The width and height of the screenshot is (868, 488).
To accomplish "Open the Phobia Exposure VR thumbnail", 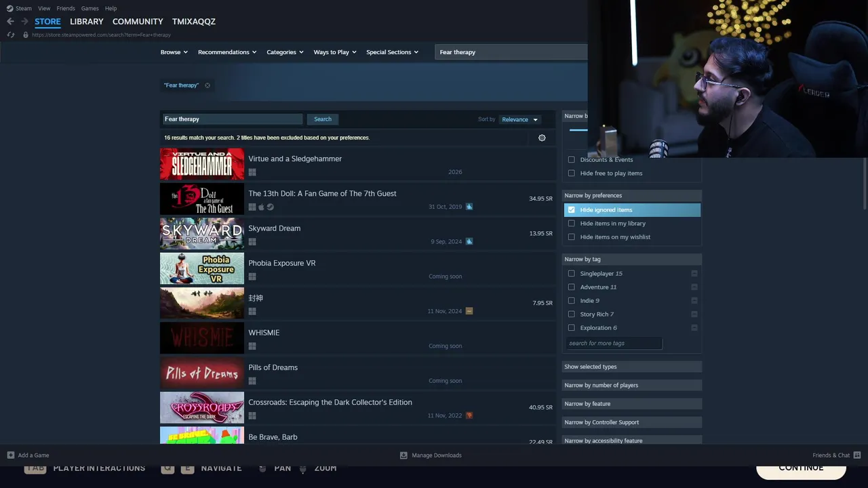I will coord(202,268).
